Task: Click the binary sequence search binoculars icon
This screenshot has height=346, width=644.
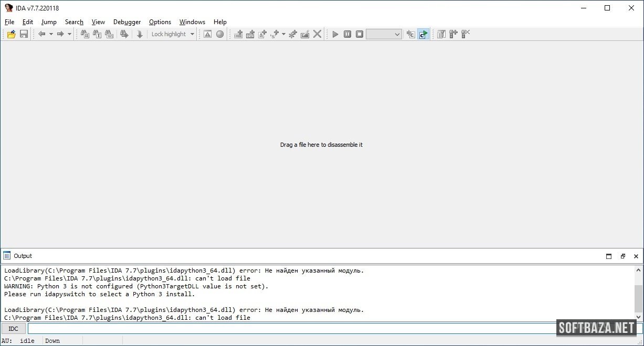Action: [109, 34]
